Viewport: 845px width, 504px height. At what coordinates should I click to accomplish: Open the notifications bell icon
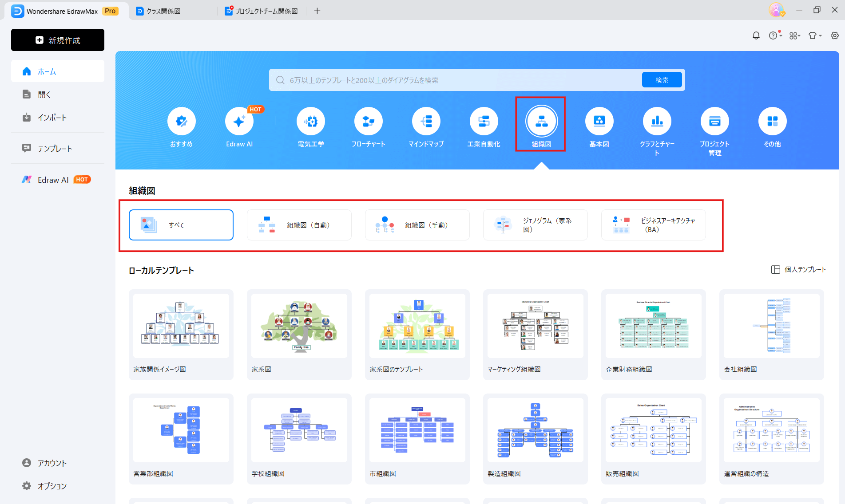(x=756, y=35)
